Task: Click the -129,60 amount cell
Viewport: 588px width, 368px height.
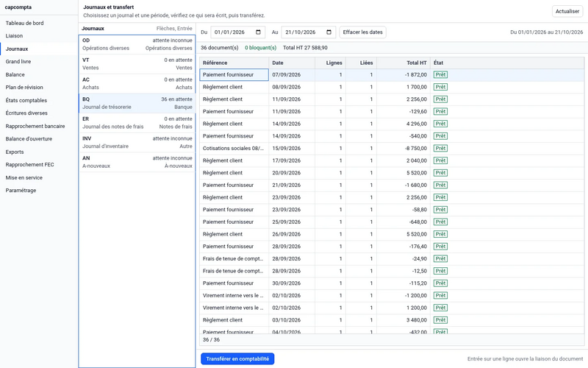Action: [x=404, y=112]
